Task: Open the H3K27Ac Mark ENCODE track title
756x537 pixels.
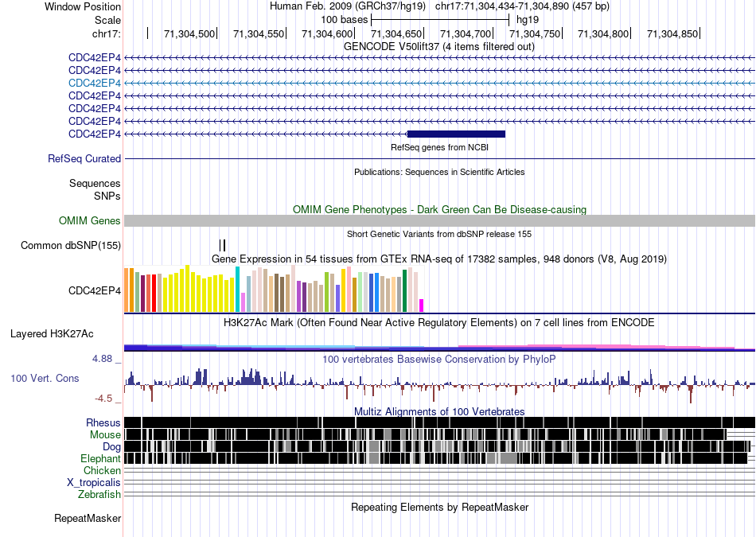Action: 439,323
